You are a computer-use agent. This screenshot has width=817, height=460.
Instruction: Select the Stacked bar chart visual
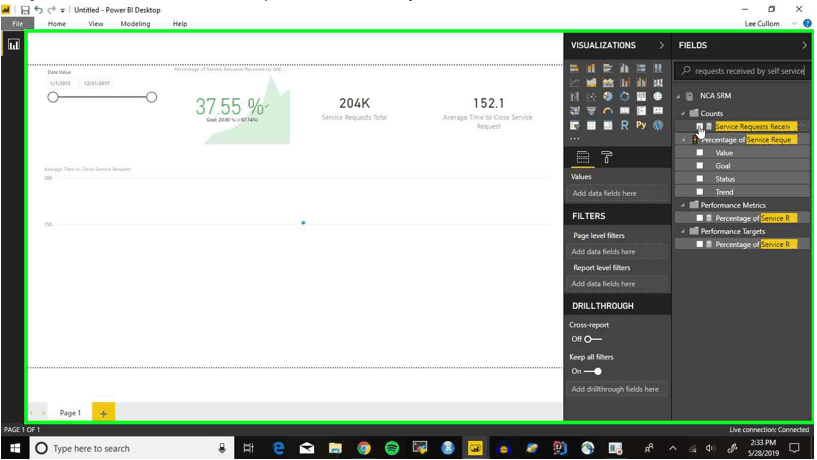[x=574, y=68]
